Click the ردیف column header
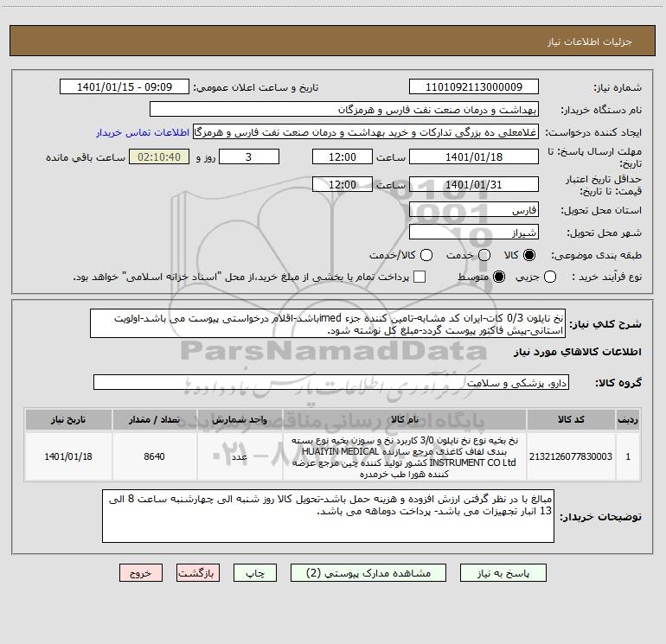This screenshot has width=666, height=644. pos(628,420)
